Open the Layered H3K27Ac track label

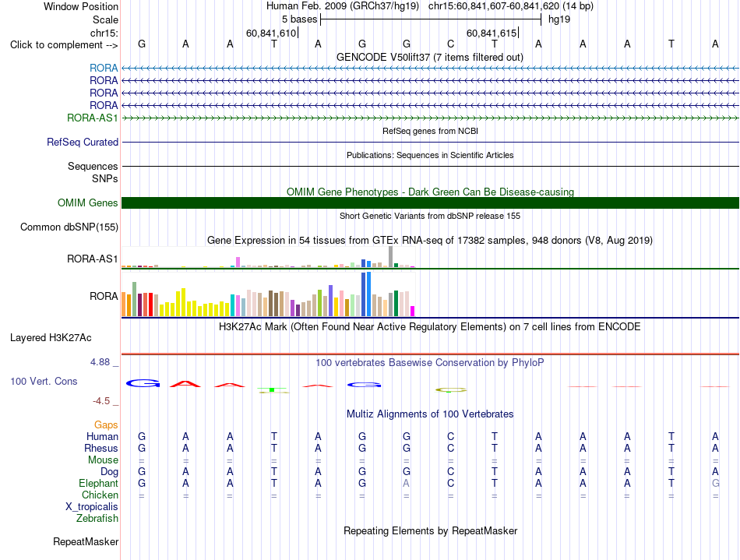pos(51,338)
